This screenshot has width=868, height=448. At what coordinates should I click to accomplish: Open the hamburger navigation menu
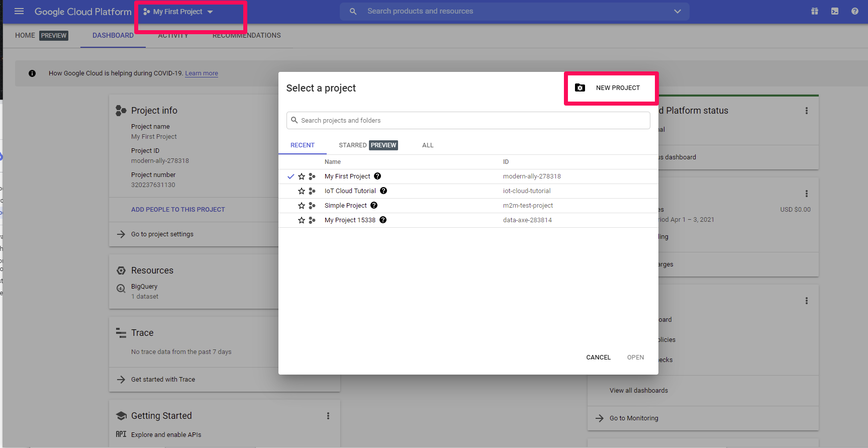(19, 11)
